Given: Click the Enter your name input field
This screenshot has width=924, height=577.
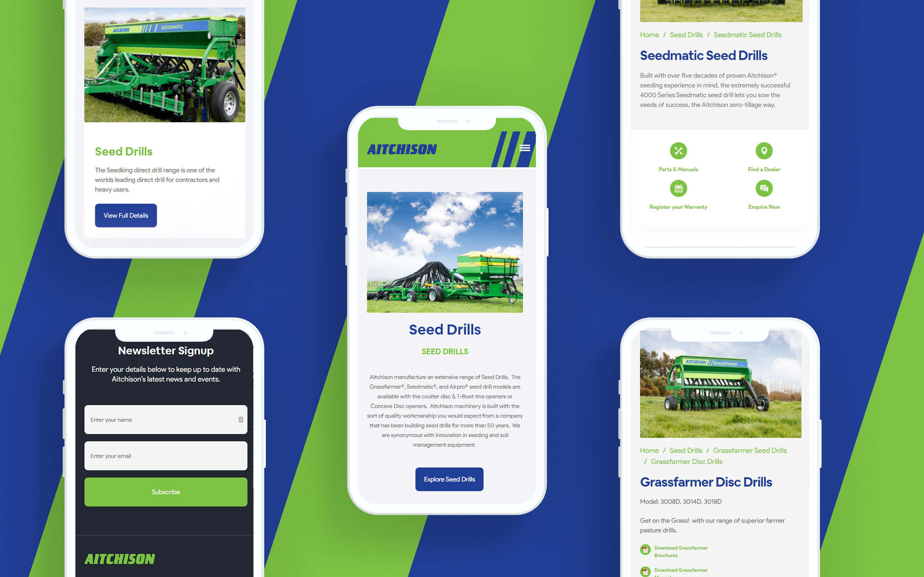Looking at the screenshot, I should click(166, 420).
